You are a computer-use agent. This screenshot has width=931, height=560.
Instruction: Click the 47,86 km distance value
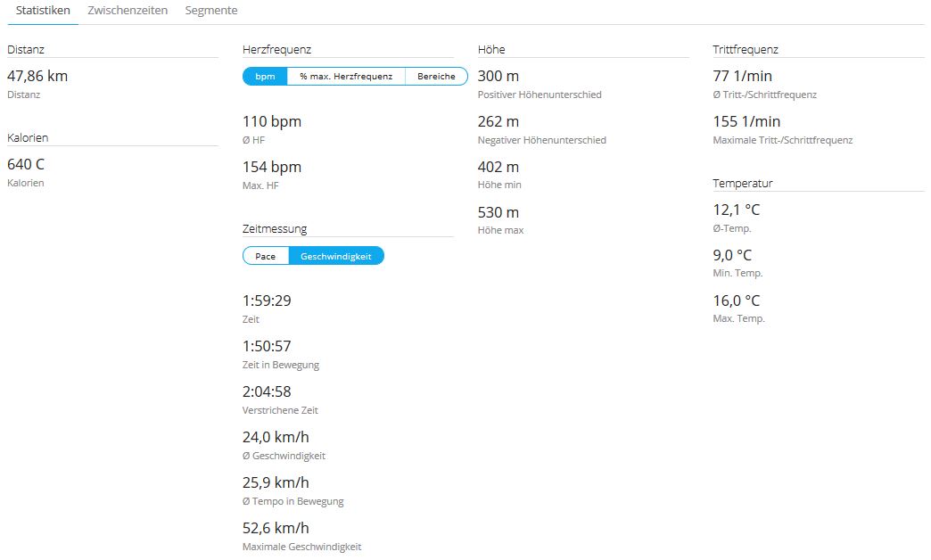[x=37, y=76]
